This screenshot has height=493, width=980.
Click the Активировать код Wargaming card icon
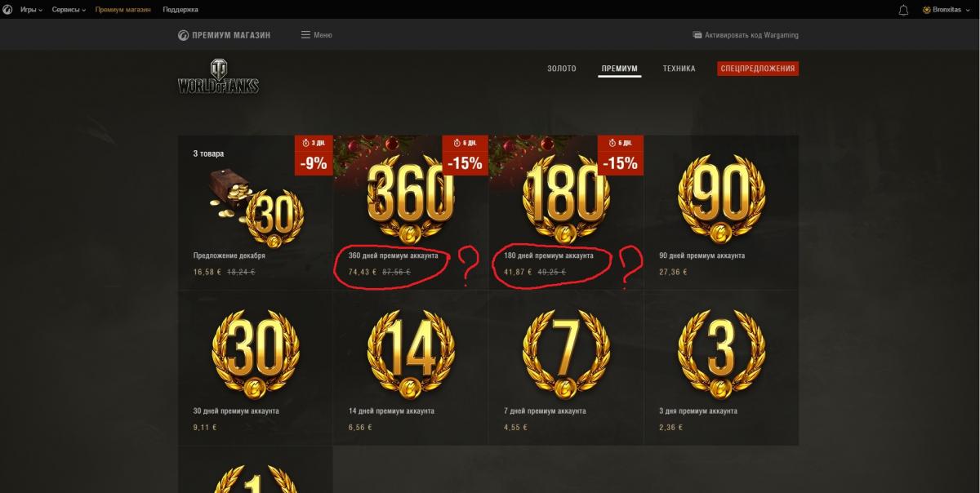click(x=697, y=35)
